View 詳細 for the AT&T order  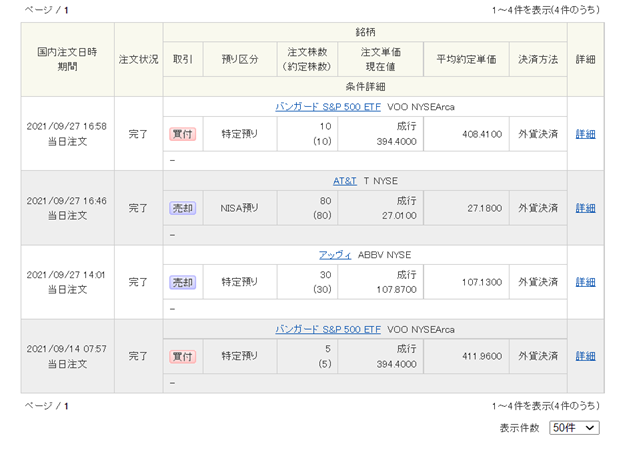585,208
